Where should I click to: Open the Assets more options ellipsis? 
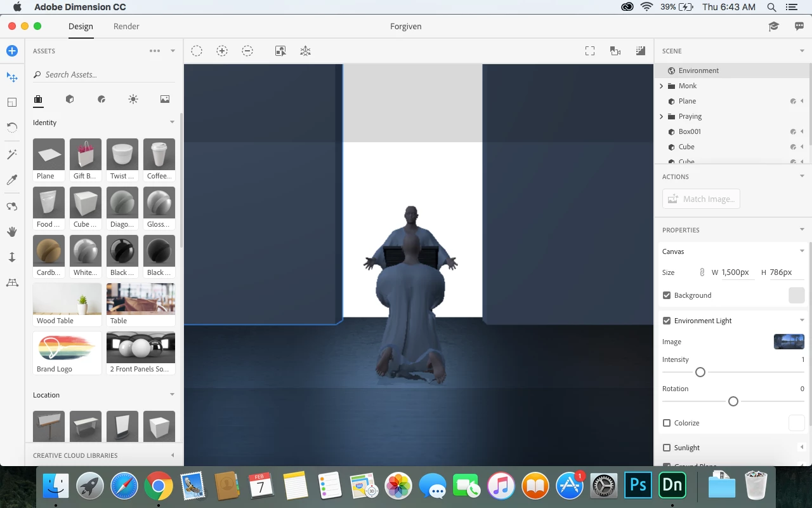[155, 51]
